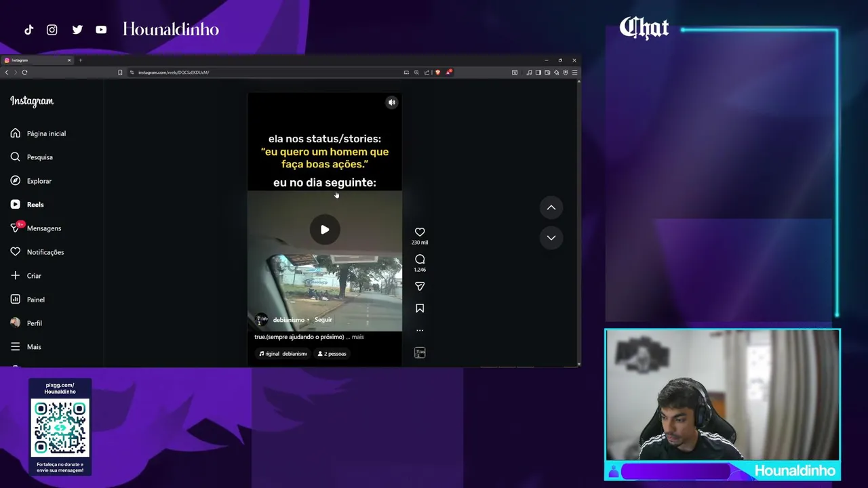
Task: Click the instagram.com address bar URL
Action: pyautogui.click(x=174, y=73)
